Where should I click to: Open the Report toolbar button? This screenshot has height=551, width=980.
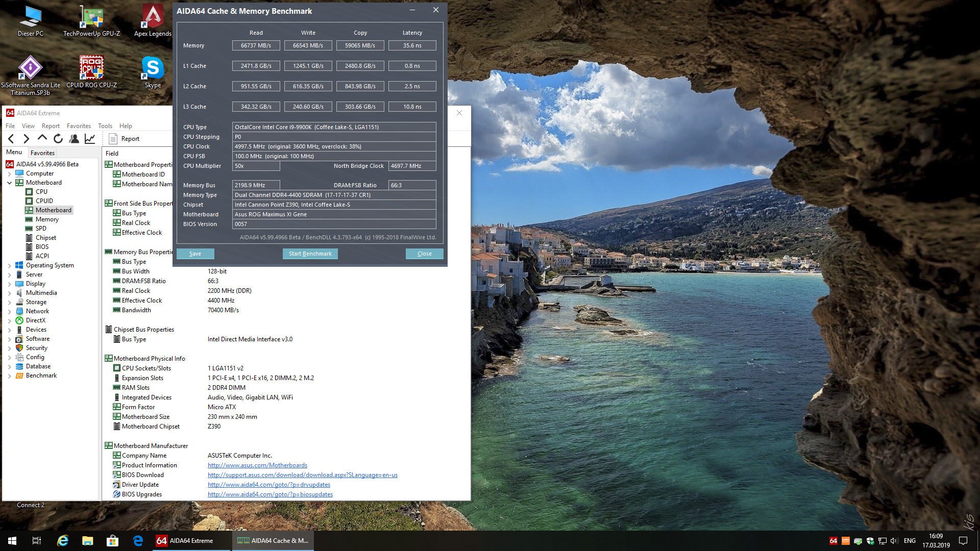[125, 139]
